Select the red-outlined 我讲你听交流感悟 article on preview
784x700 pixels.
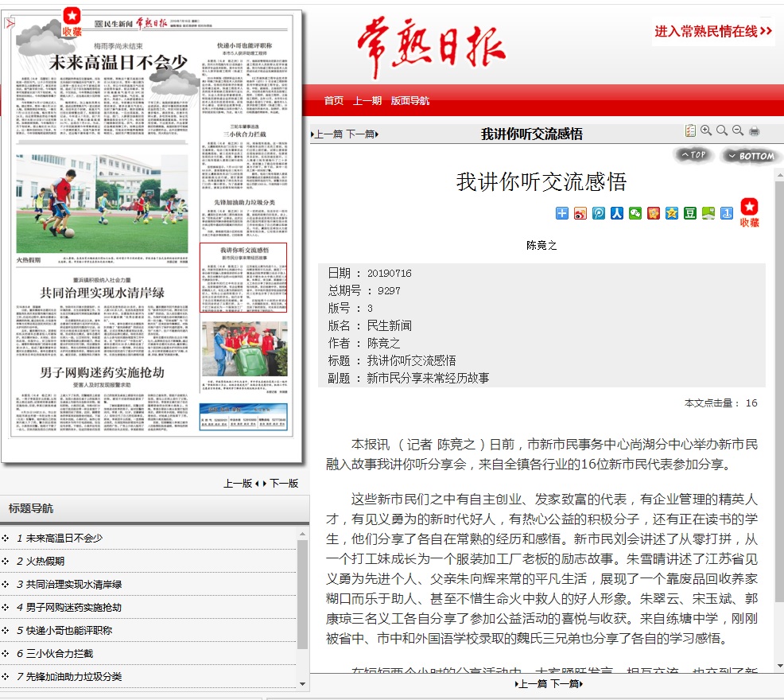tap(243, 278)
